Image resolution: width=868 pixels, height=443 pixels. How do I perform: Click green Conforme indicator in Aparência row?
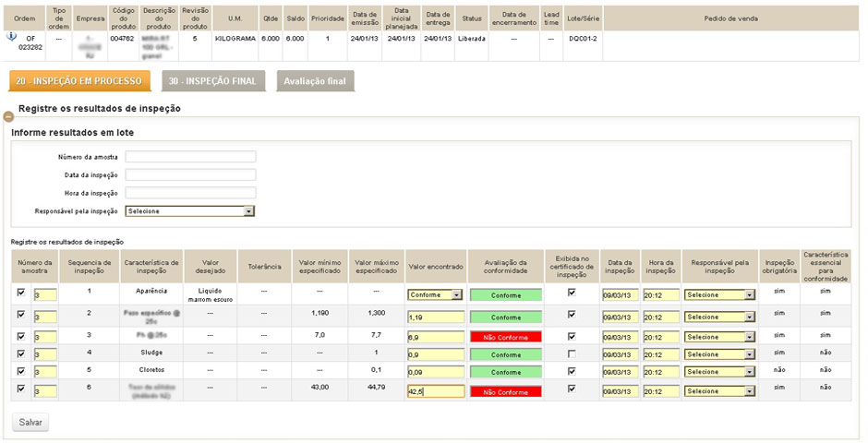coord(506,295)
